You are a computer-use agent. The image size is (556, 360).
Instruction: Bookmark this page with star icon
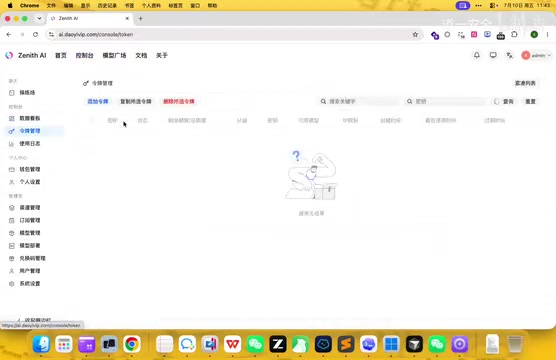415,34
